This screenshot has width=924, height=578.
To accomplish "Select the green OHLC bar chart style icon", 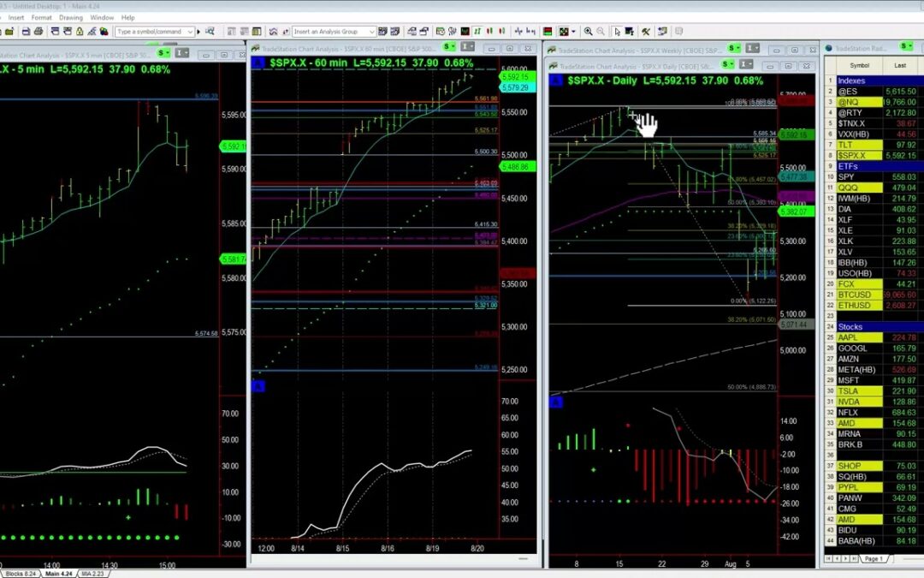I will tap(478, 32).
